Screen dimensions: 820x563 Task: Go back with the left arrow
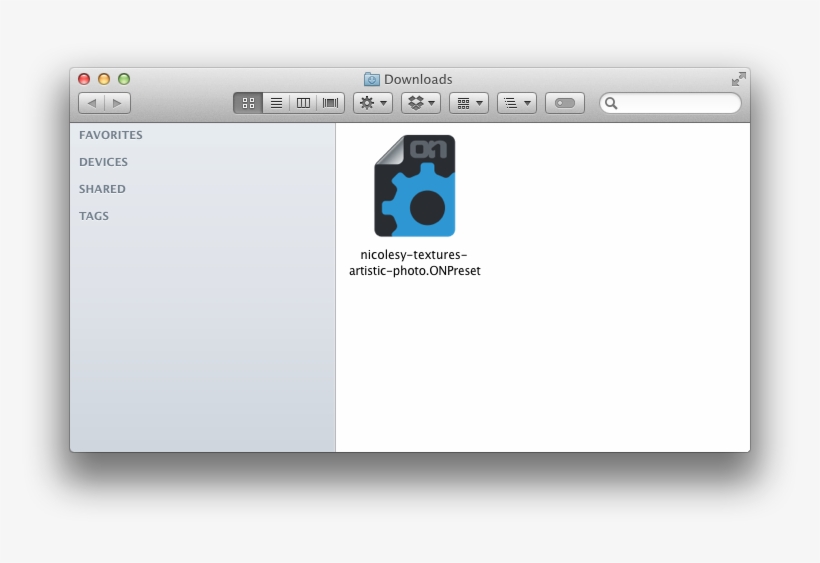(92, 103)
